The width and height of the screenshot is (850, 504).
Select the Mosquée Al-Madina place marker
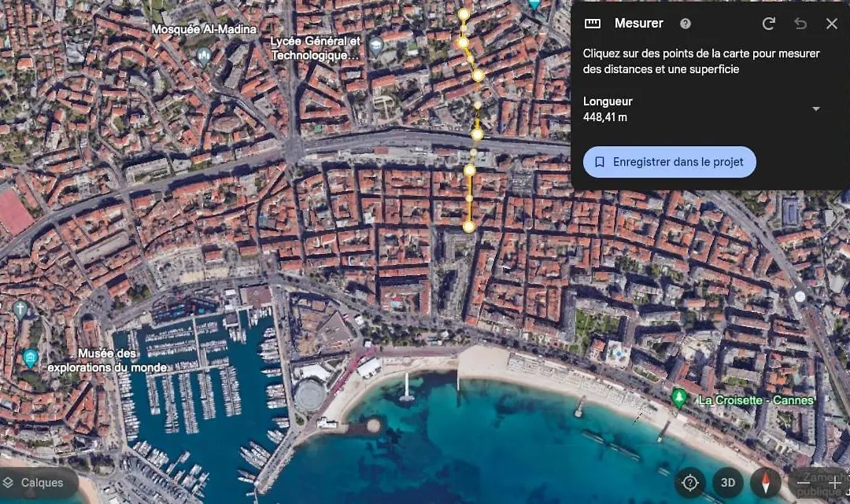pos(204,55)
